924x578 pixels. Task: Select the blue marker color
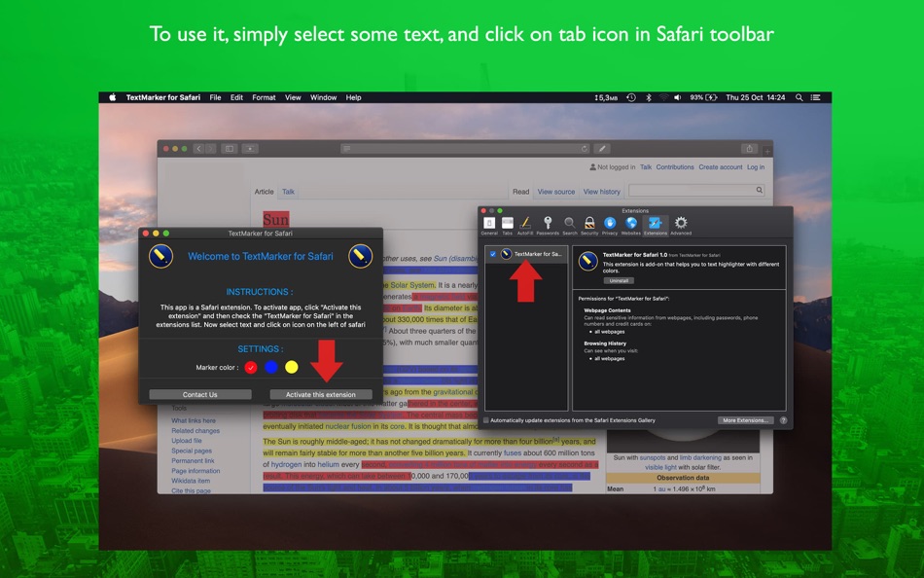pyautogui.click(x=271, y=368)
